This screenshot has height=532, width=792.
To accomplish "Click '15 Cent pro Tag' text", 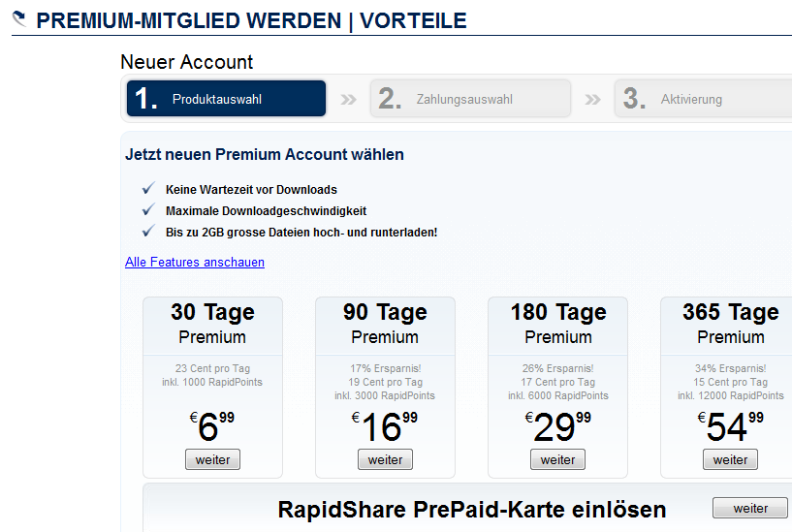I will (x=730, y=382).
